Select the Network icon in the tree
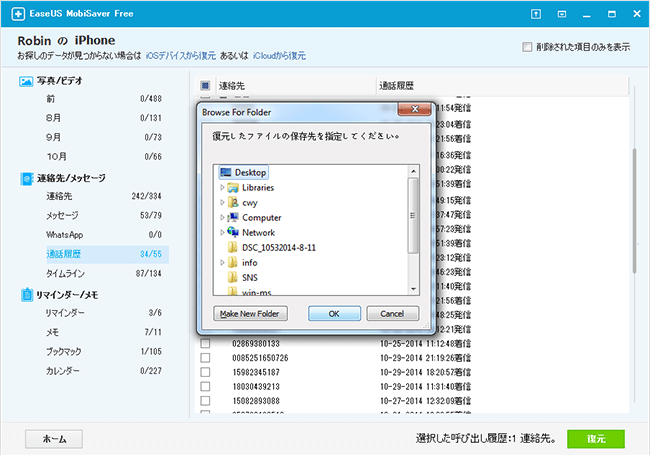Screen dimensions: 650x455 point(233,232)
